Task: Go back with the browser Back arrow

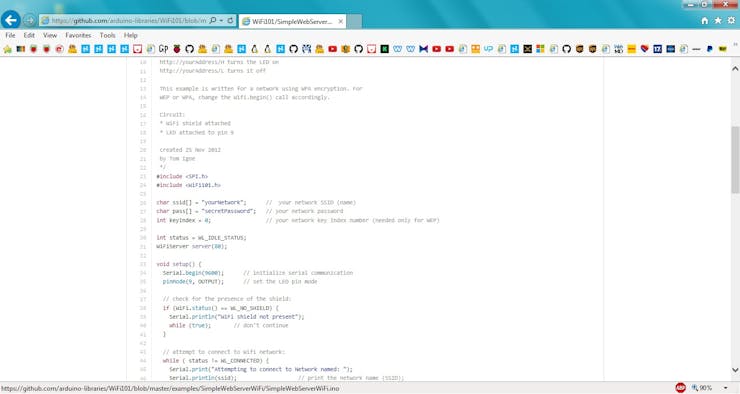Action: pyautogui.click(x=10, y=20)
